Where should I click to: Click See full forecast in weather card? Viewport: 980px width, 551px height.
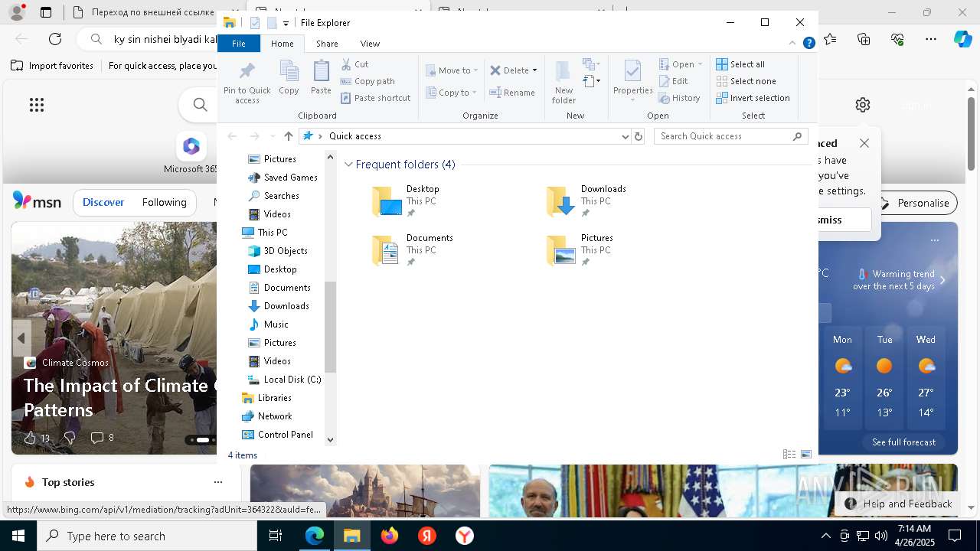(903, 442)
